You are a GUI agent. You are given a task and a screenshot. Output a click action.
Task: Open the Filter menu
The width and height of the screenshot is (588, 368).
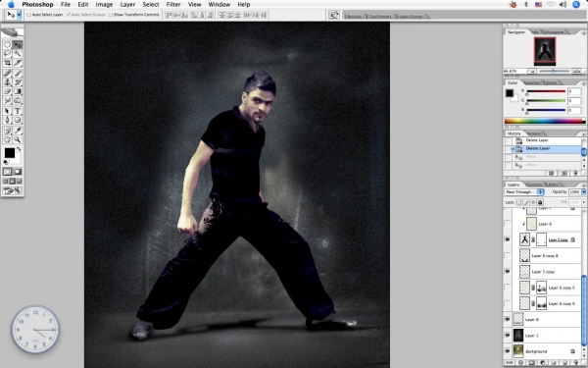point(173,5)
